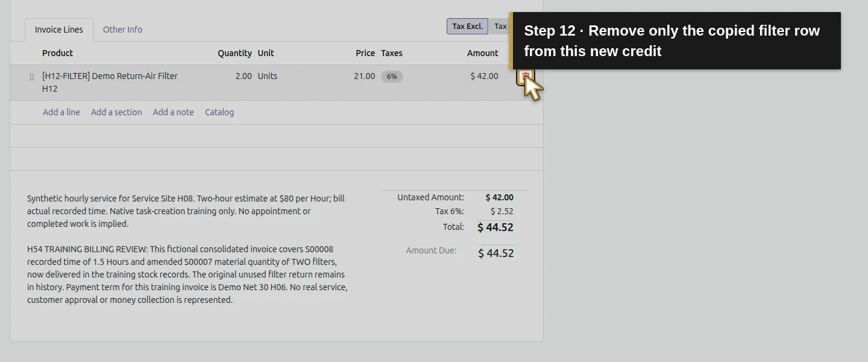This screenshot has width=868, height=362.
Task: Click the Price column header
Action: click(365, 53)
